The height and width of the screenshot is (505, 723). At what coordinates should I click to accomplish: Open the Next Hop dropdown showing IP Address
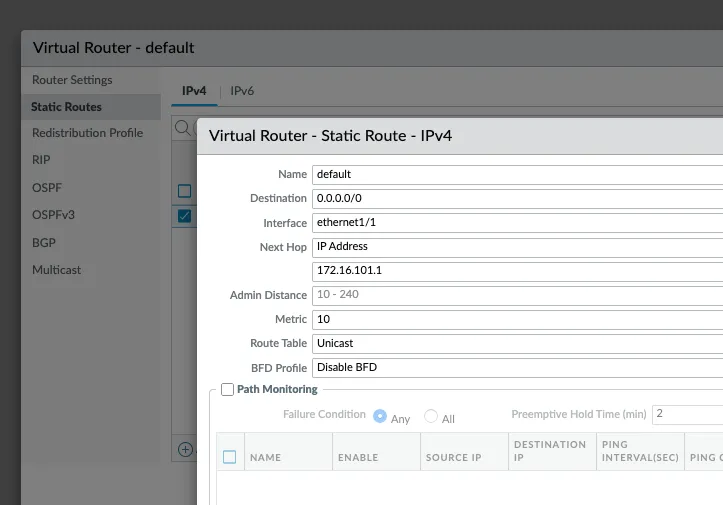point(517,247)
